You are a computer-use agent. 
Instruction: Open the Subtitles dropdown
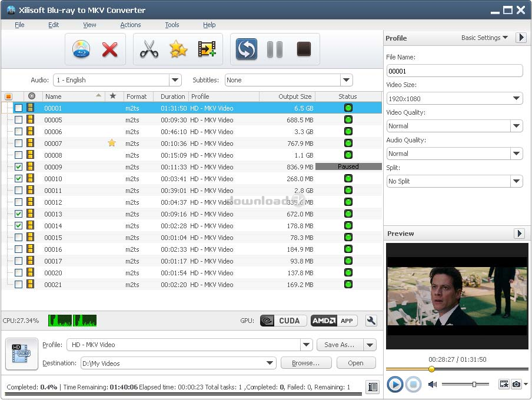[x=347, y=80]
